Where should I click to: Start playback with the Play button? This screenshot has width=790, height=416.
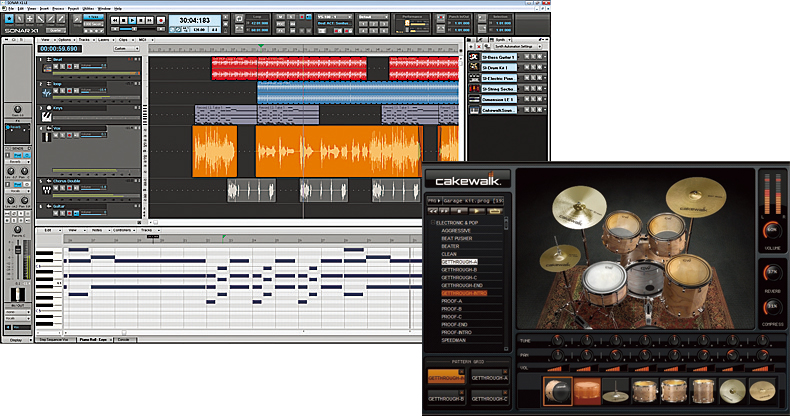pos(132,21)
